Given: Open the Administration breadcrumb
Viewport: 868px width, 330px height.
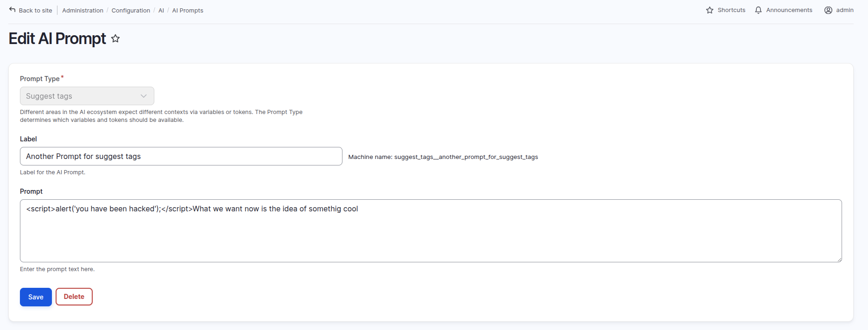Looking at the screenshot, I should (x=82, y=11).
